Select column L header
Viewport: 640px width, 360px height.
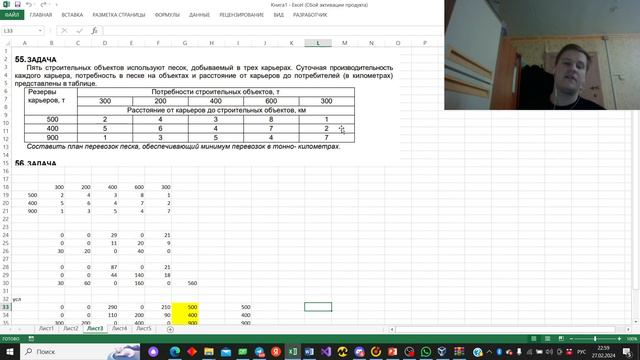point(318,43)
